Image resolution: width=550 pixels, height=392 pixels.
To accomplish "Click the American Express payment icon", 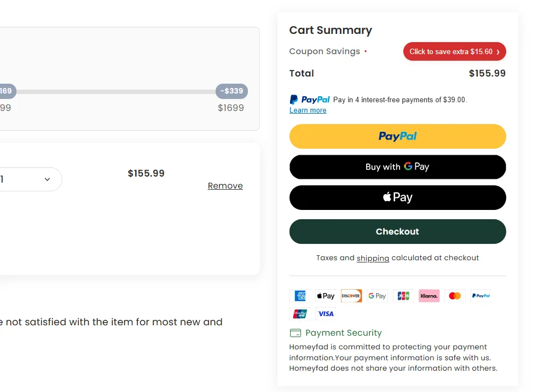I will click(x=300, y=295).
